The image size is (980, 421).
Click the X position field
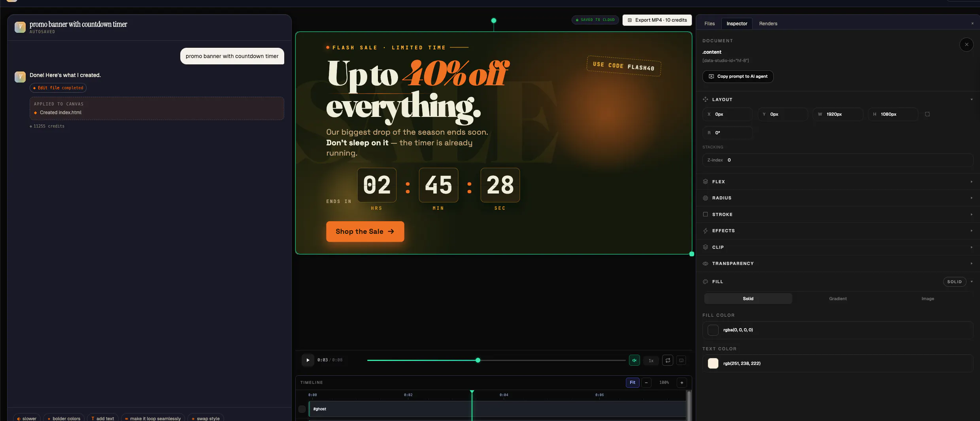(728, 114)
